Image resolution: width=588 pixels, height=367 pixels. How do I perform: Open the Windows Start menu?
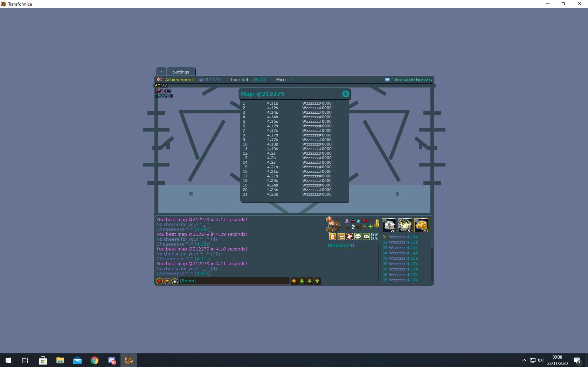[x=8, y=360]
